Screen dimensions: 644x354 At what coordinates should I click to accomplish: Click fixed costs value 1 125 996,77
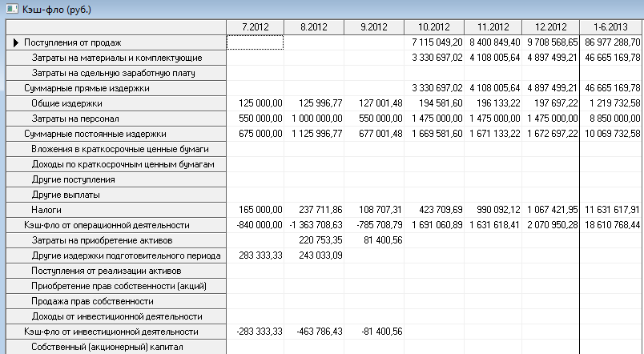coord(317,134)
